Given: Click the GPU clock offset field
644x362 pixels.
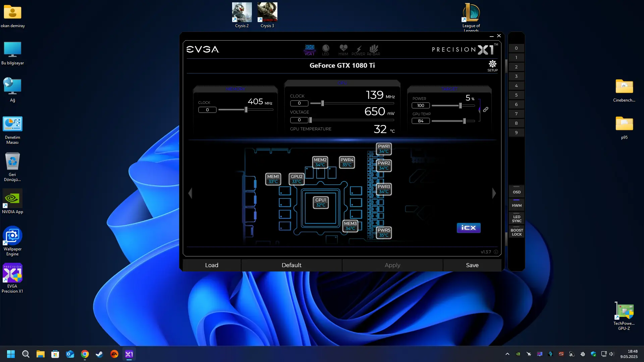Looking at the screenshot, I should 299,103.
